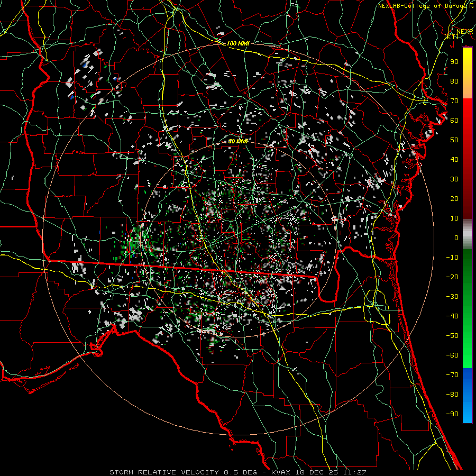The image size is (476, 476).
Task: Click the "-70" value on the velocity scale
Action: [452, 375]
